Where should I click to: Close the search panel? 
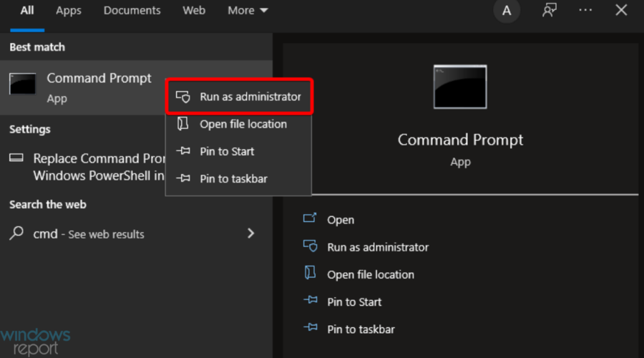click(621, 10)
